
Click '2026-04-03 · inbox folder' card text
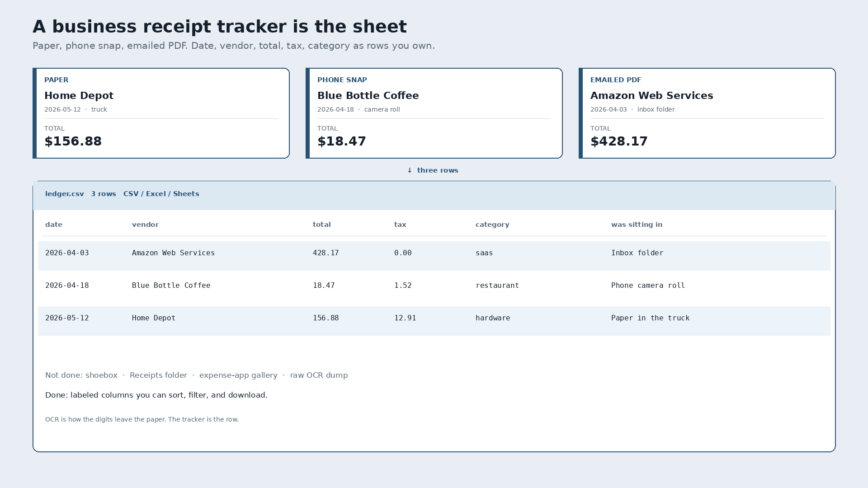coord(632,109)
